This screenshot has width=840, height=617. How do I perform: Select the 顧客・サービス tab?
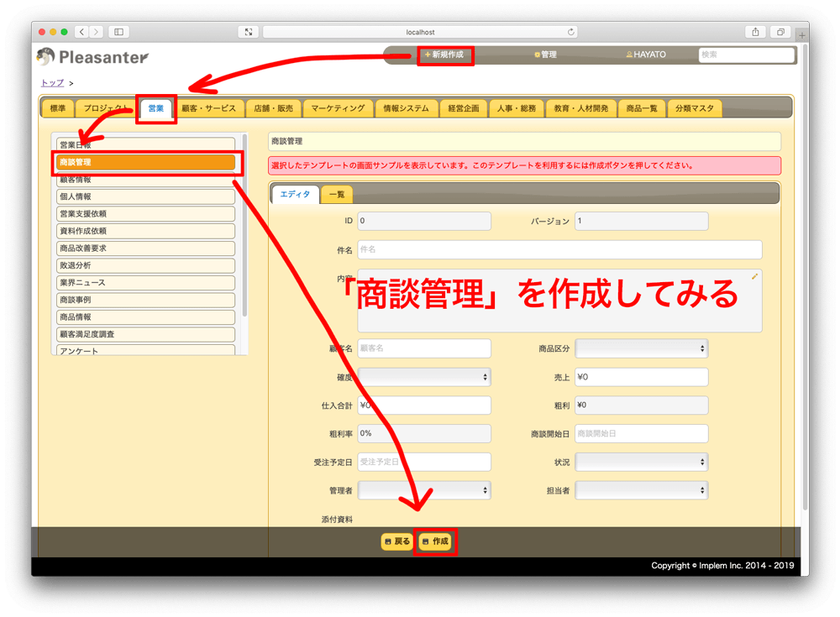[x=208, y=108]
